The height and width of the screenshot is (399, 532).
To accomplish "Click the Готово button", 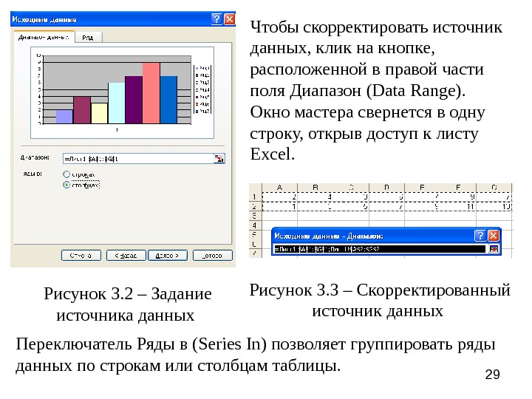I will tap(212, 255).
